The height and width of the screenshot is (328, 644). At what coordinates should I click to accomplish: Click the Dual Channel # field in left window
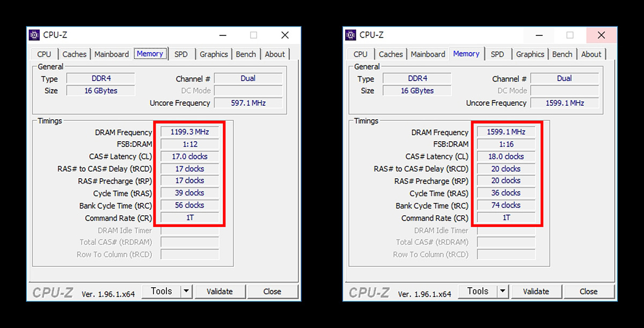[x=248, y=78]
